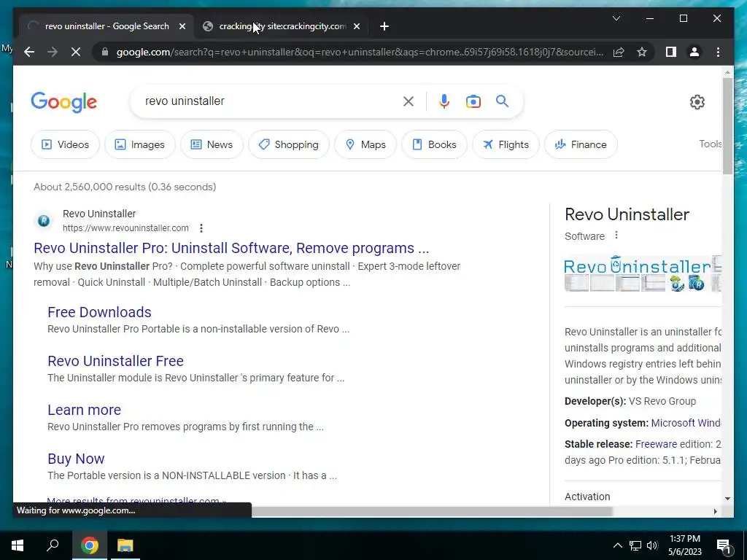Click the horizontal scrollbar thumb
The image size is (747, 560).
(x=432, y=511)
